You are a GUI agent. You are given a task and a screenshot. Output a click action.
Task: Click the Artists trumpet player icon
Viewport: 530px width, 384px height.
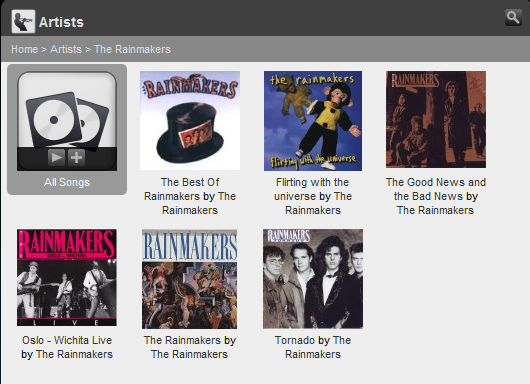point(23,21)
